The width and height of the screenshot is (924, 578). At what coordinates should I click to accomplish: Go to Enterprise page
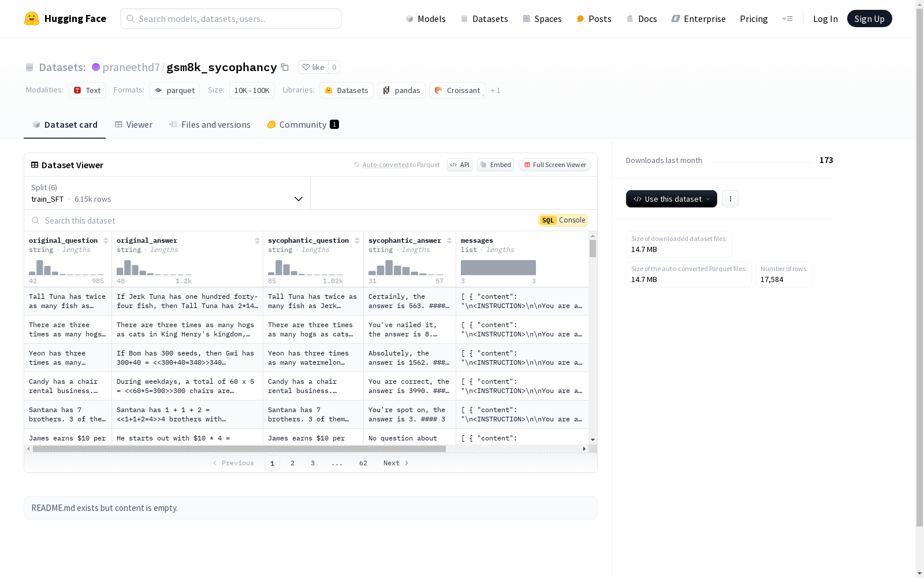pos(698,18)
